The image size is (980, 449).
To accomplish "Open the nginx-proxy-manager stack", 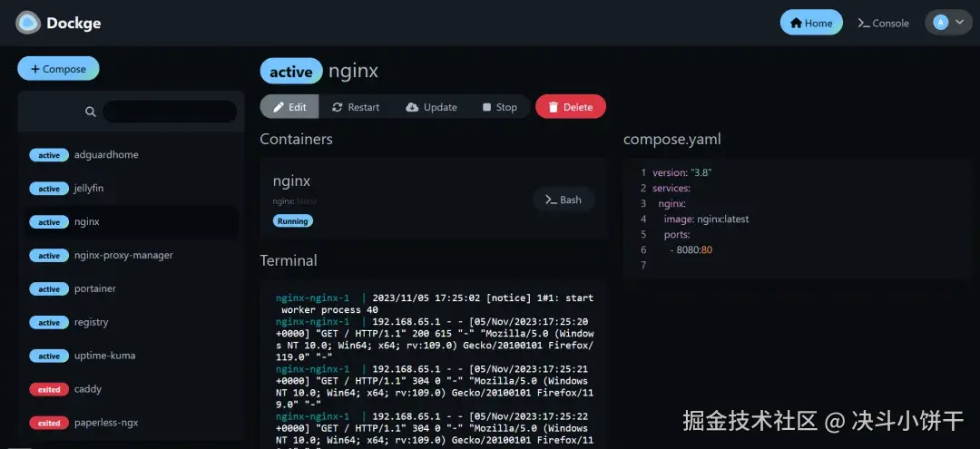I will click(x=132, y=256).
